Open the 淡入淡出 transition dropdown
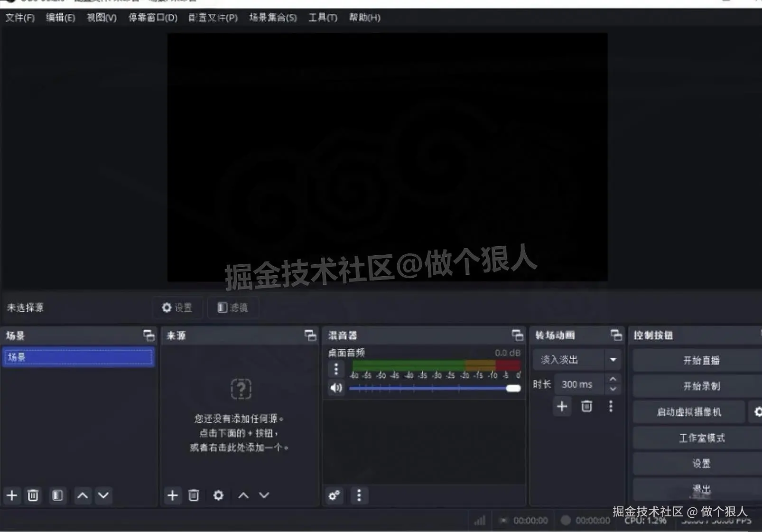762x532 pixels. coord(613,360)
